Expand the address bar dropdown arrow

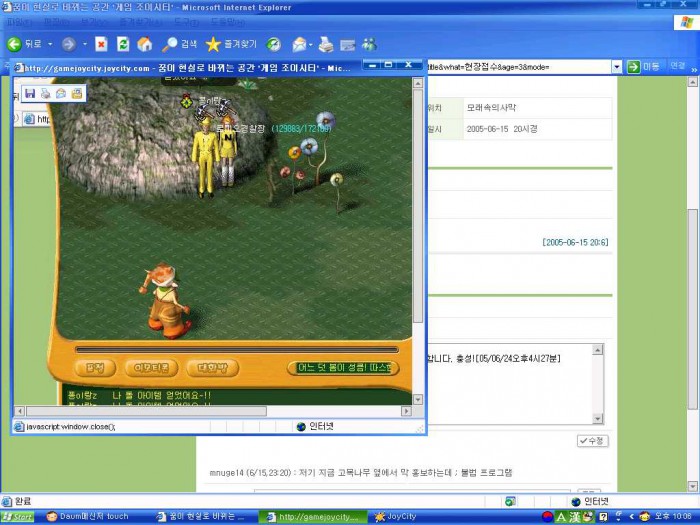click(618, 67)
